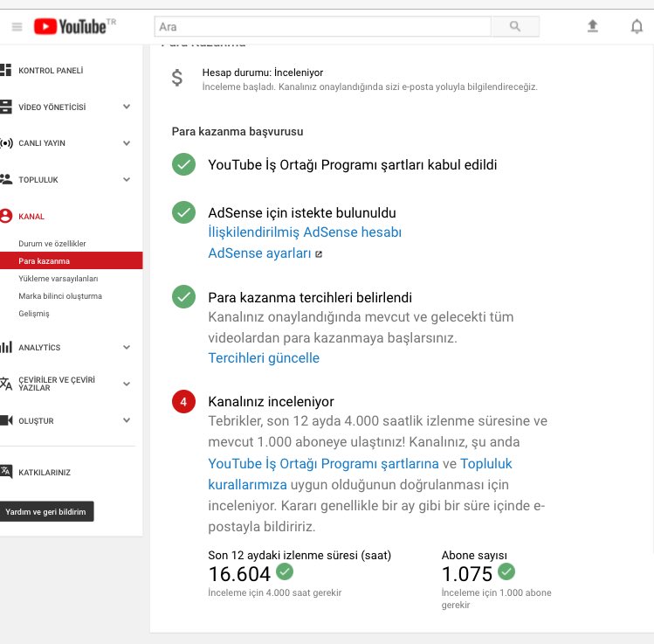Click green check next to 16.604 hours

click(x=285, y=571)
